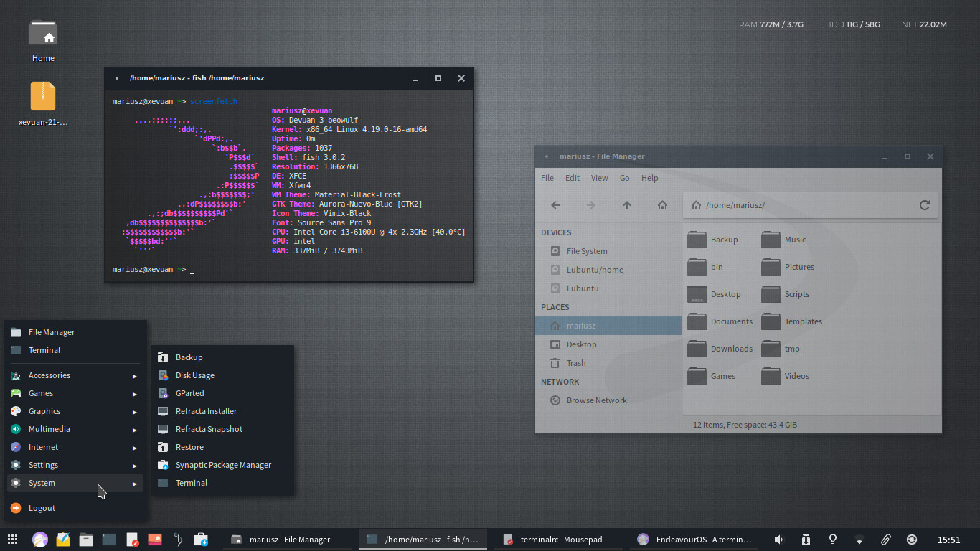Image resolution: width=980 pixels, height=551 pixels.
Task: Launch Disk Usage from System submenu
Action: pos(222,375)
